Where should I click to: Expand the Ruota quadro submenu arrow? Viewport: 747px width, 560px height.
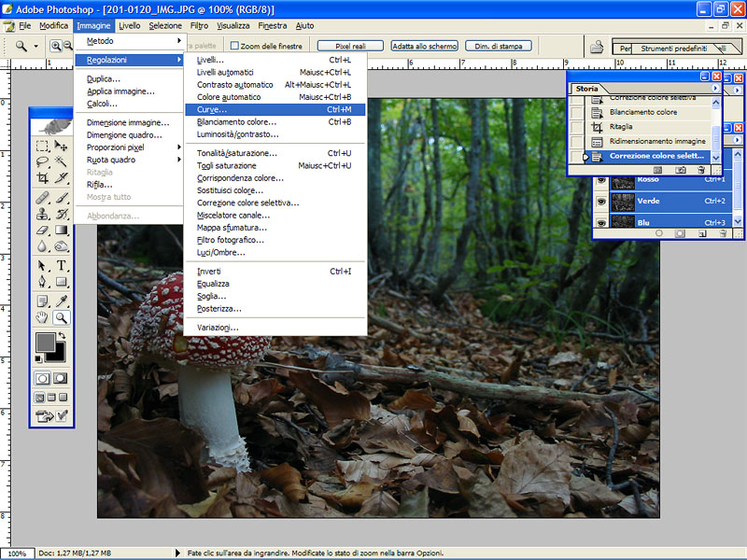[179, 160]
